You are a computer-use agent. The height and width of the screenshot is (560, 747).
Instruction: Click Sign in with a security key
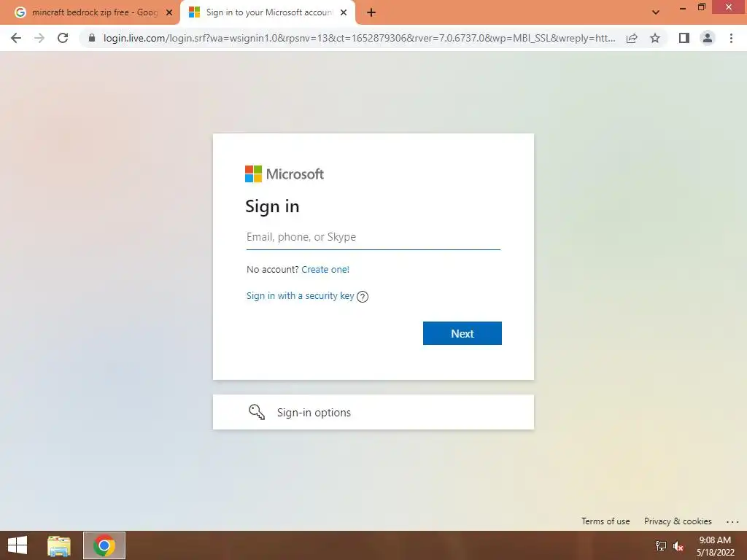click(x=300, y=296)
